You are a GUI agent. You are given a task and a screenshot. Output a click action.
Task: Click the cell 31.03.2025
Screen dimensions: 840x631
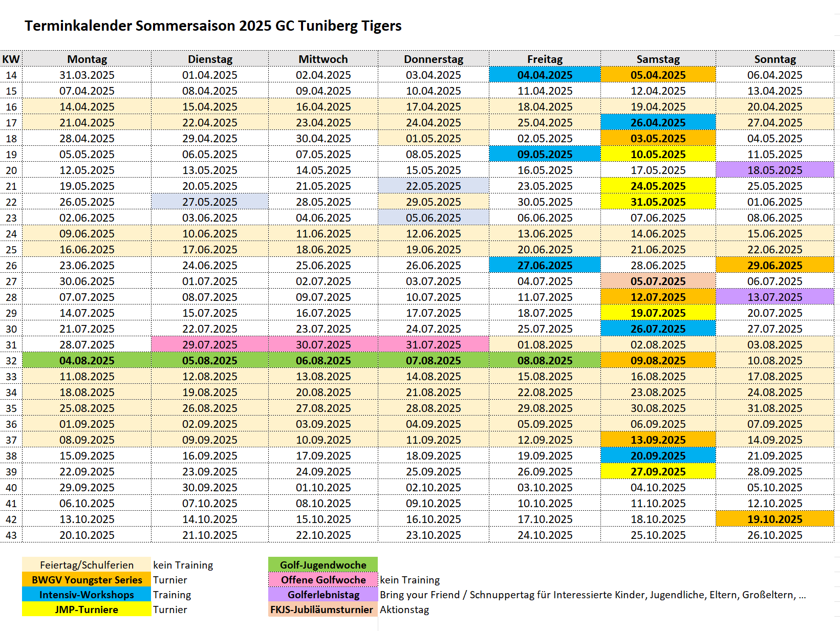point(87,75)
